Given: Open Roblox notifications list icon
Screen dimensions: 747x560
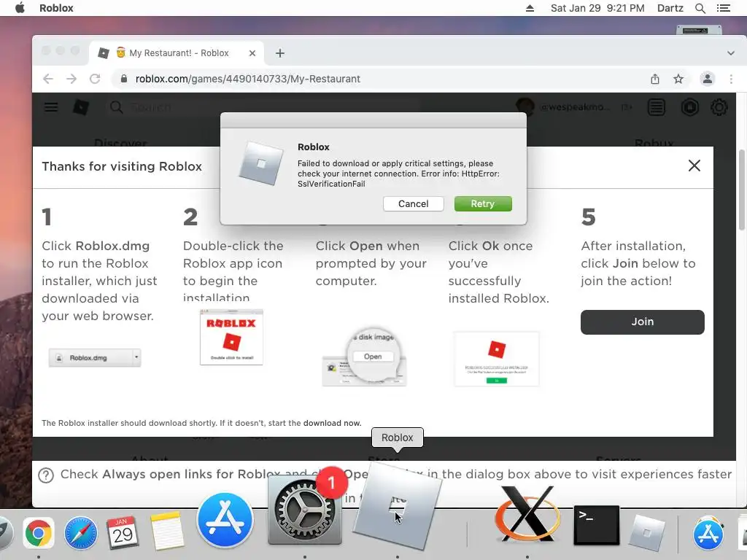Looking at the screenshot, I should (656, 107).
